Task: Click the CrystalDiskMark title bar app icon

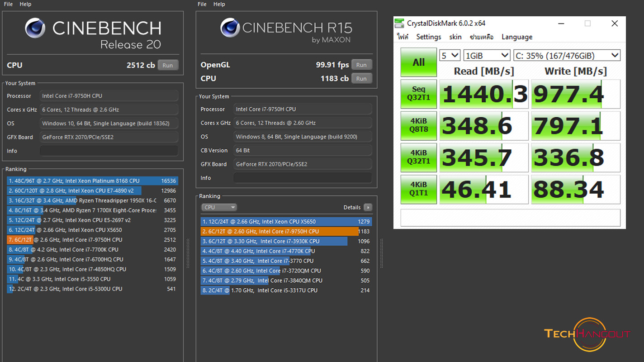Action: (x=399, y=23)
